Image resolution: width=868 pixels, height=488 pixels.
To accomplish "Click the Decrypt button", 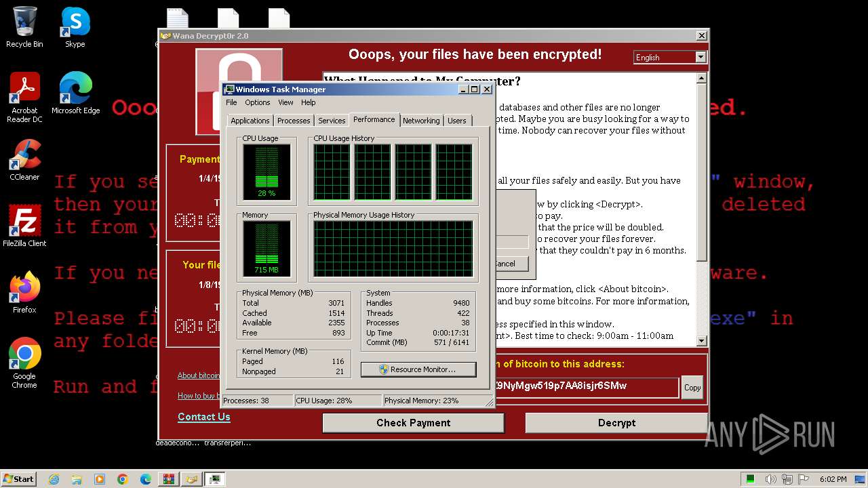I will click(x=616, y=423).
